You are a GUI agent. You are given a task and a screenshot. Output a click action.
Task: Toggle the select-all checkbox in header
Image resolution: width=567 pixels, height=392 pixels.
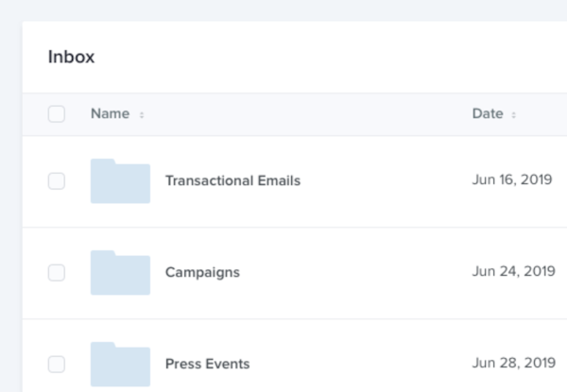coord(57,114)
